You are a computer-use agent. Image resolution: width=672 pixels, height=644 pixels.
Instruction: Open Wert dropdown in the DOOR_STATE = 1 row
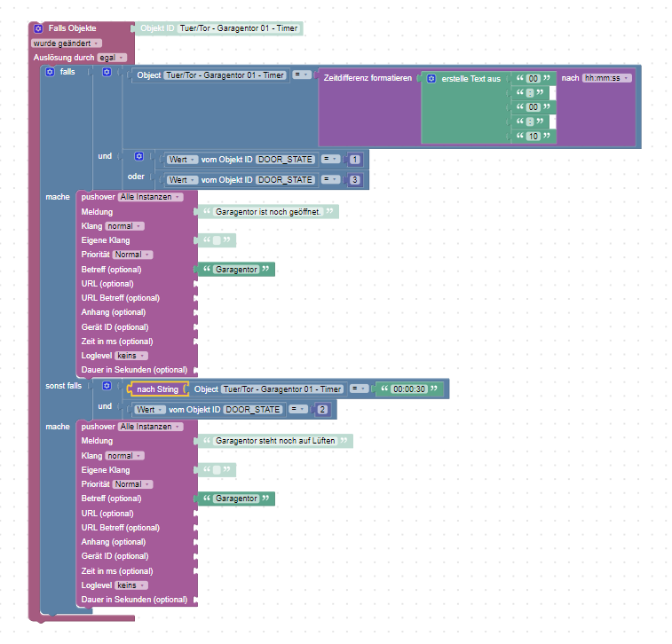(x=183, y=160)
